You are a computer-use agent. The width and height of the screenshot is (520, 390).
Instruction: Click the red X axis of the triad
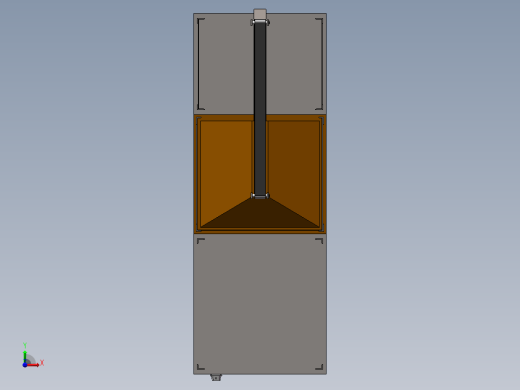(x=33, y=365)
